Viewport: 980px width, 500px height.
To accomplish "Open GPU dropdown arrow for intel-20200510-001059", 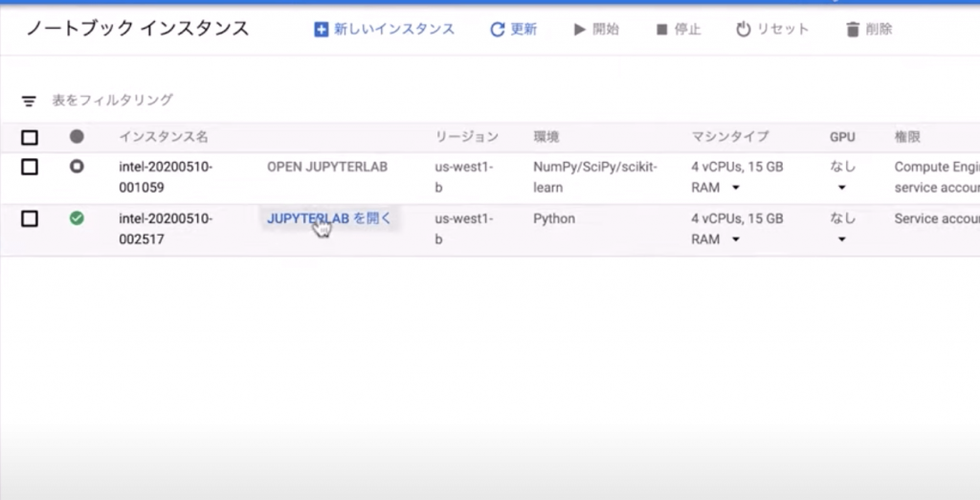I will [x=842, y=188].
